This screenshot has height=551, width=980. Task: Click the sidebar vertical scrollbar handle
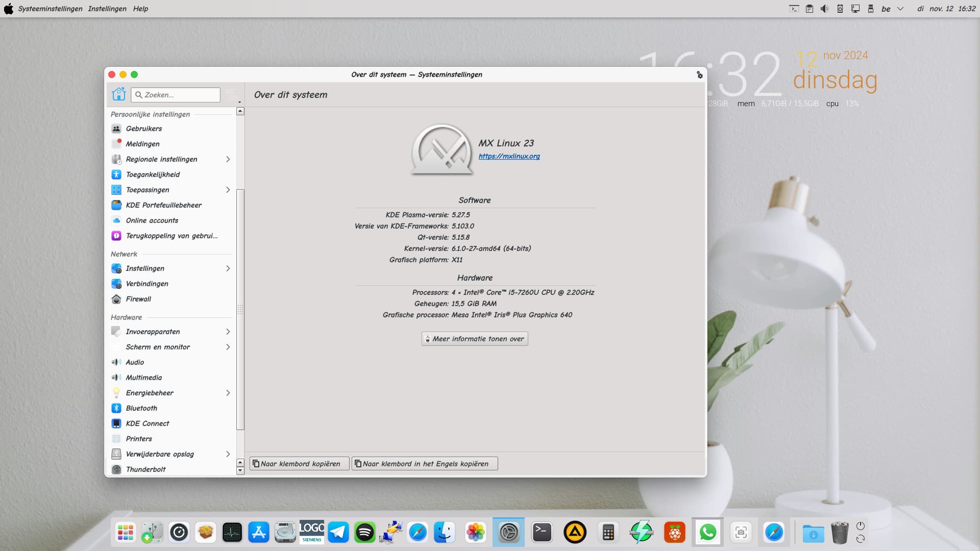click(x=240, y=310)
